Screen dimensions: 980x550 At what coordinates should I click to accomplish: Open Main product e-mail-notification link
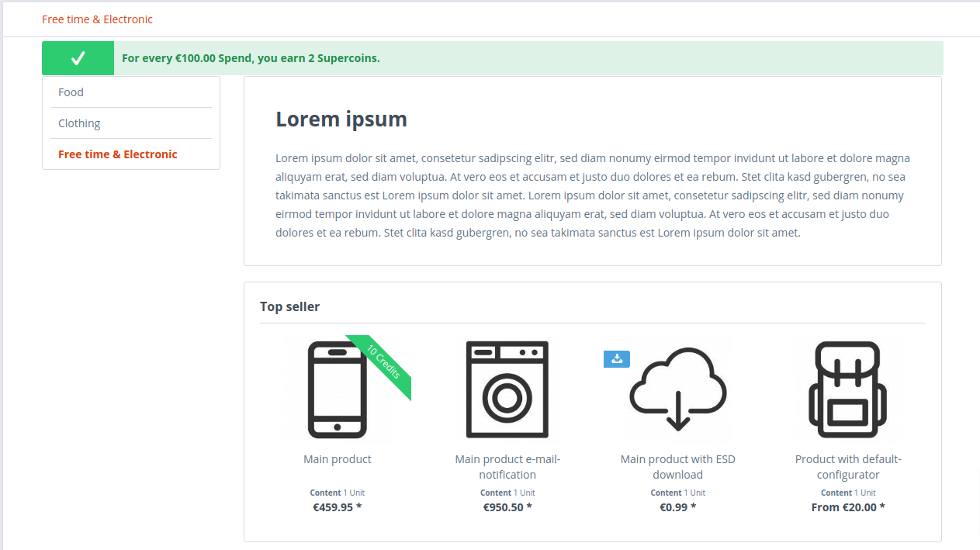[x=507, y=467]
